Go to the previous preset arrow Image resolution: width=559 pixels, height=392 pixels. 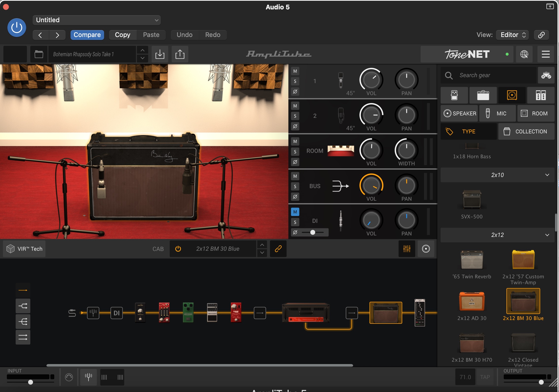40,35
